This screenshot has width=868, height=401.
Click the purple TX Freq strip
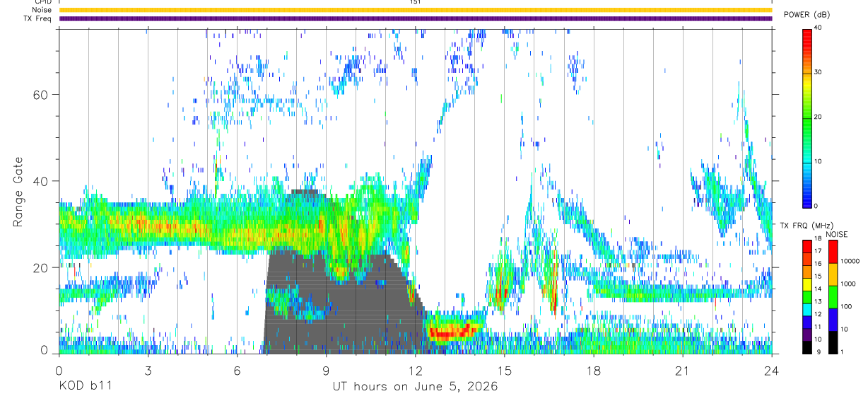pyautogui.click(x=416, y=18)
